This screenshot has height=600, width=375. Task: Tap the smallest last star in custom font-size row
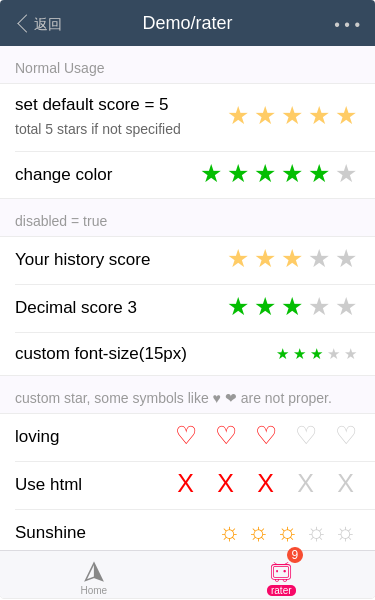[x=351, y=354]
